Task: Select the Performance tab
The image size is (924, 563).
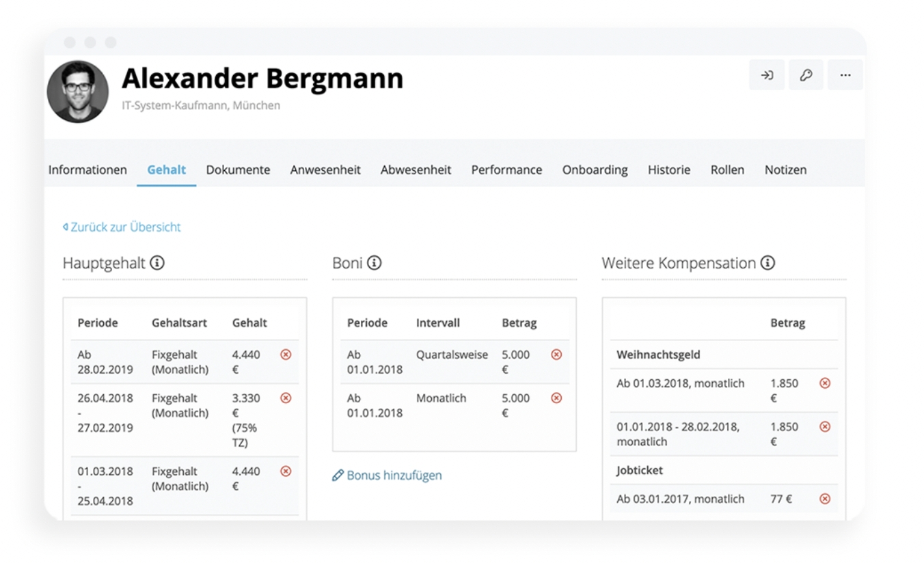Action: (x=506, y=170)
